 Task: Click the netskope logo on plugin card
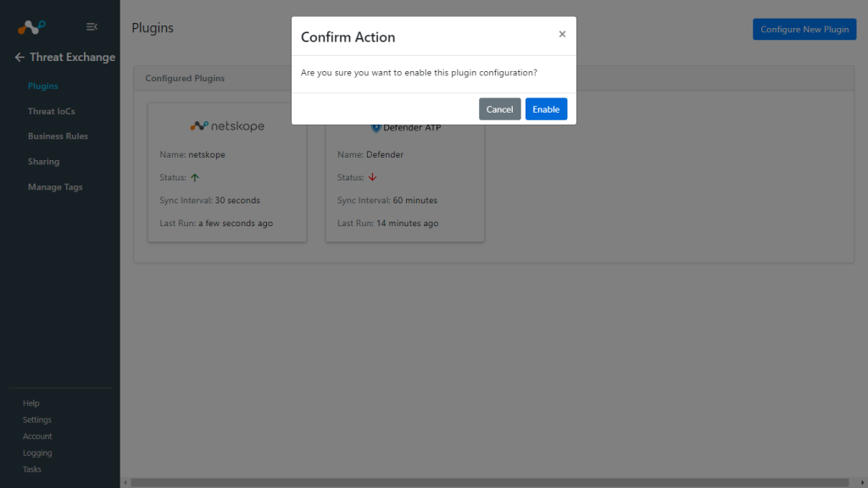[x=227, y=126]
